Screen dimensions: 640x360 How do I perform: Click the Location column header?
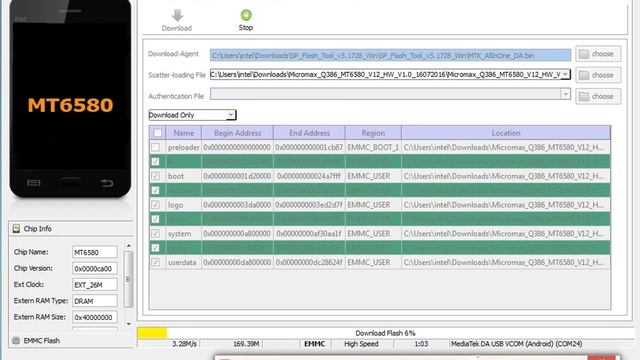pos(506,133)
